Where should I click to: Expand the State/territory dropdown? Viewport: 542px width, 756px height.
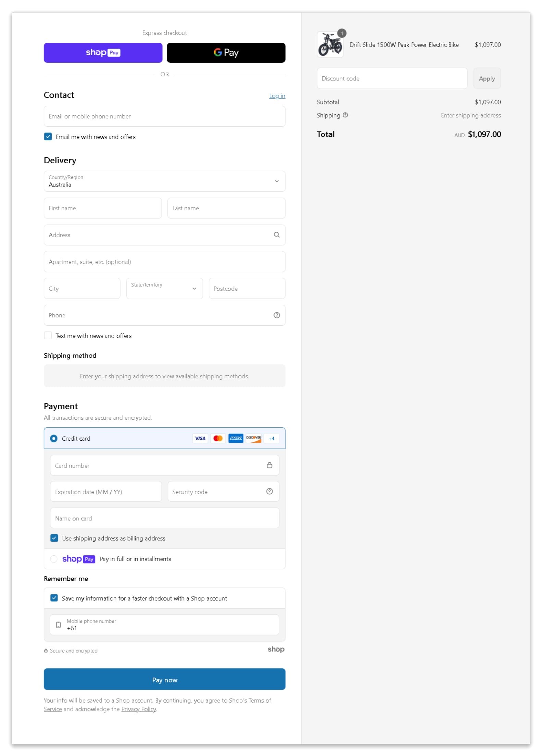[x=164, y=289]
